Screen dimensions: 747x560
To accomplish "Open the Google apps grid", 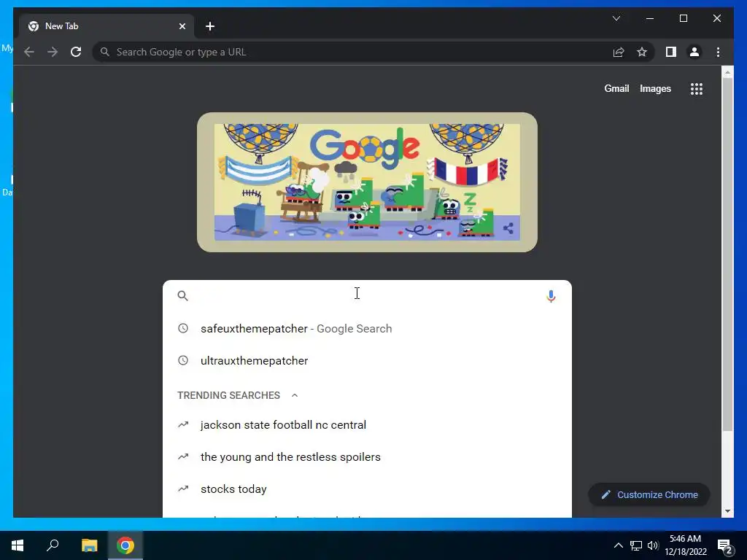I will 697,88.
